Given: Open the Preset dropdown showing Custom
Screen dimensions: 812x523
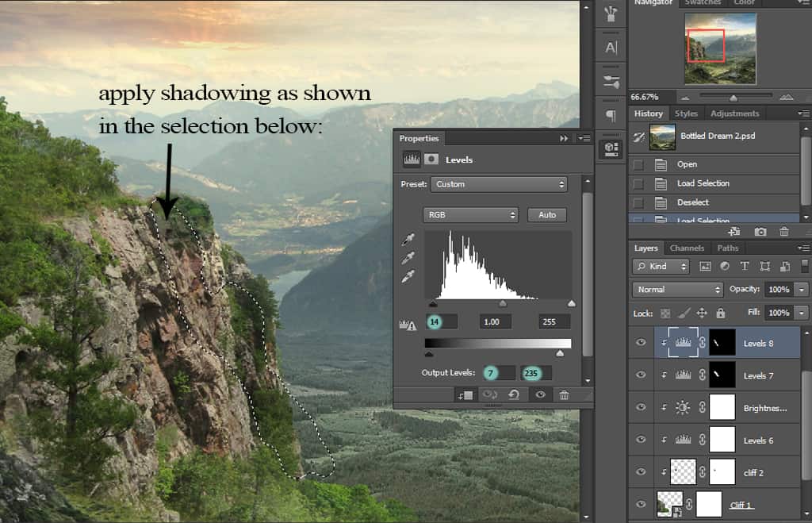Looking at the screenshot, I should [499, 184].
